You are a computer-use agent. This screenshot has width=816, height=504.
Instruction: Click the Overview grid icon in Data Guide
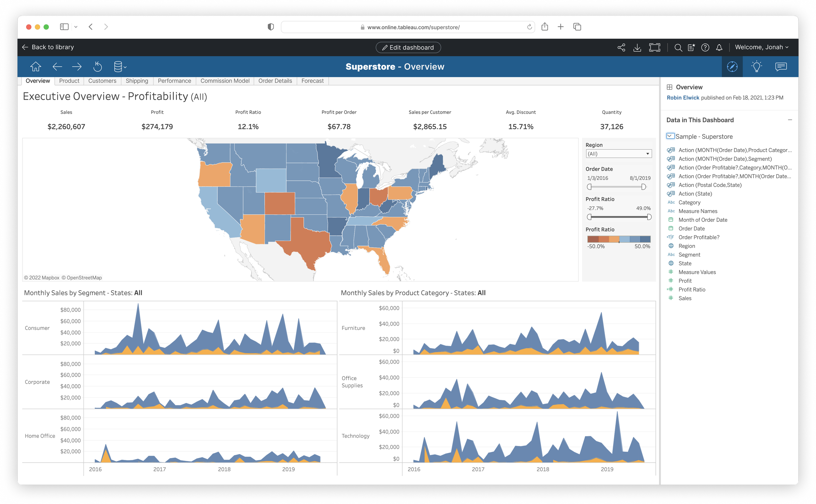click(x=669, y=87)
